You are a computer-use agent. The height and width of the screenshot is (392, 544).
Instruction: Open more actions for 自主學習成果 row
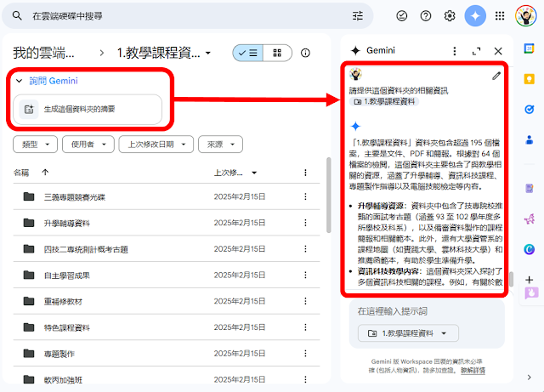pyautogui.click(x=305, y=275)
